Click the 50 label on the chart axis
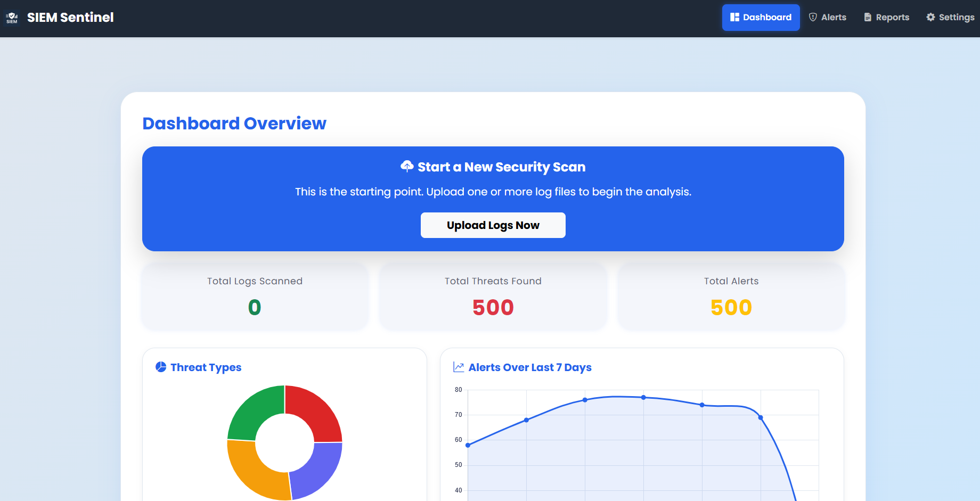The height and width of the screenshot is (501, 980). [459, 465]
